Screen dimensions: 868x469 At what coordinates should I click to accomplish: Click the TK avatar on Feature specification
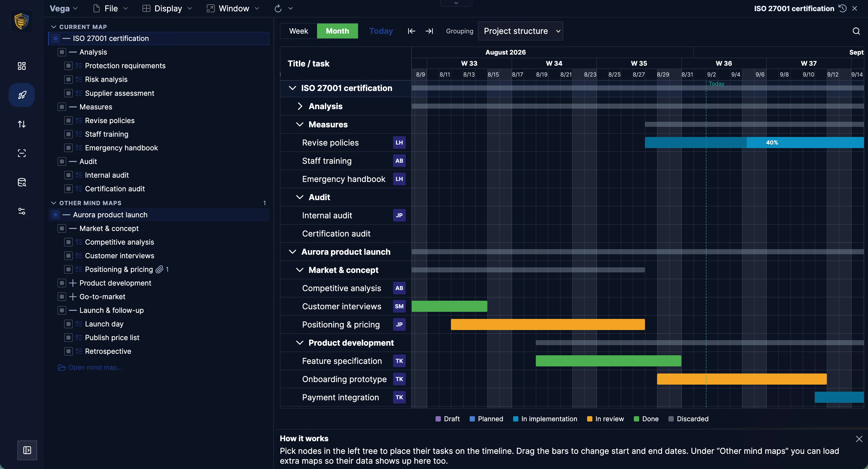tap(399, 361)
